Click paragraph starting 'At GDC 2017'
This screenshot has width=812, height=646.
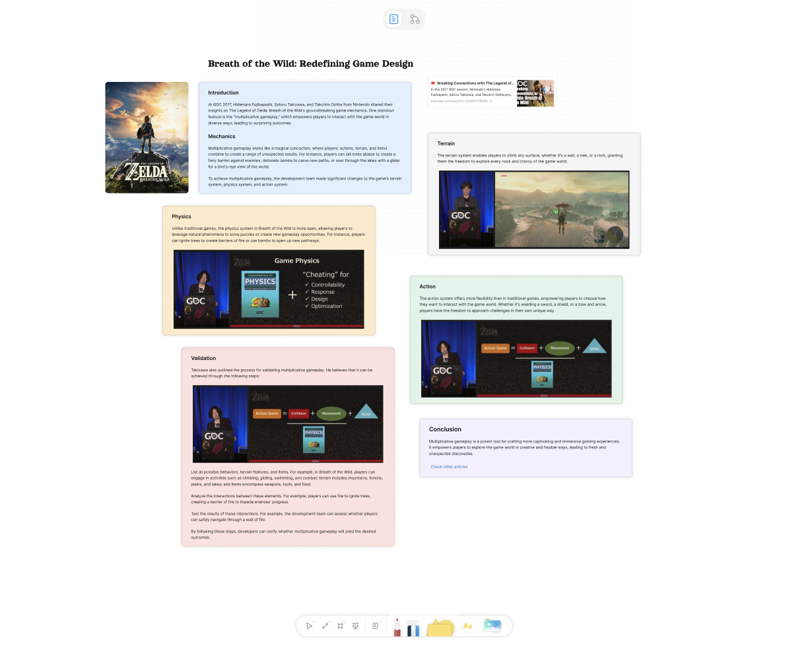[x=301, y=114]
